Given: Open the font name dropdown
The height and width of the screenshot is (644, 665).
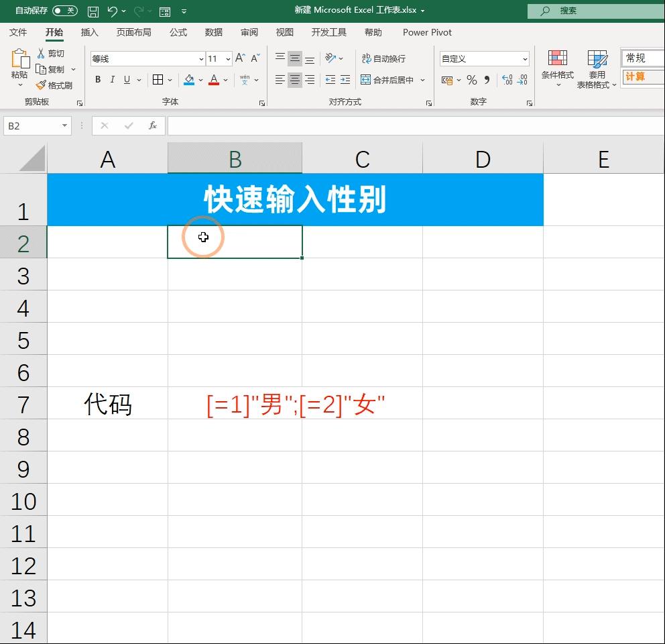Looking at the screenshot, I should pos(201,58).
